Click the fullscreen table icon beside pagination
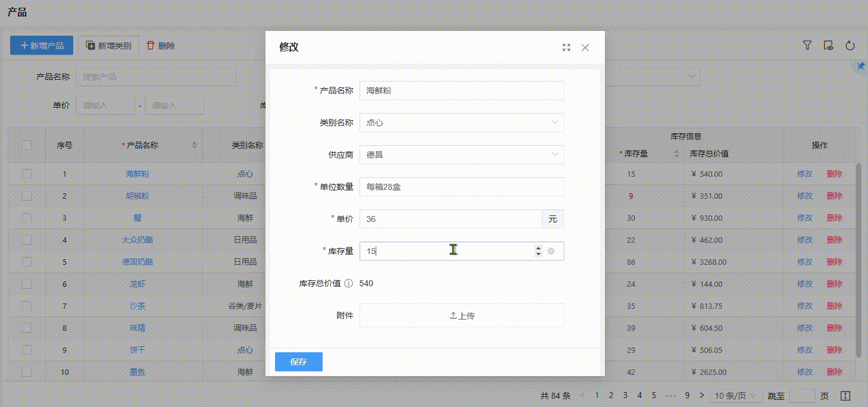This screenshot has width=868, height=407. click(x=845, y=396)
